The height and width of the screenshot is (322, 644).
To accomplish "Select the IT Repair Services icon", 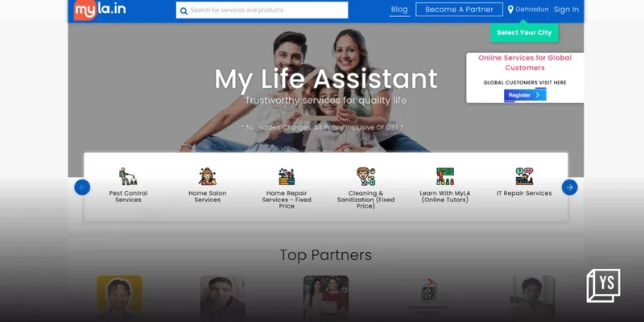I will 525,176.
